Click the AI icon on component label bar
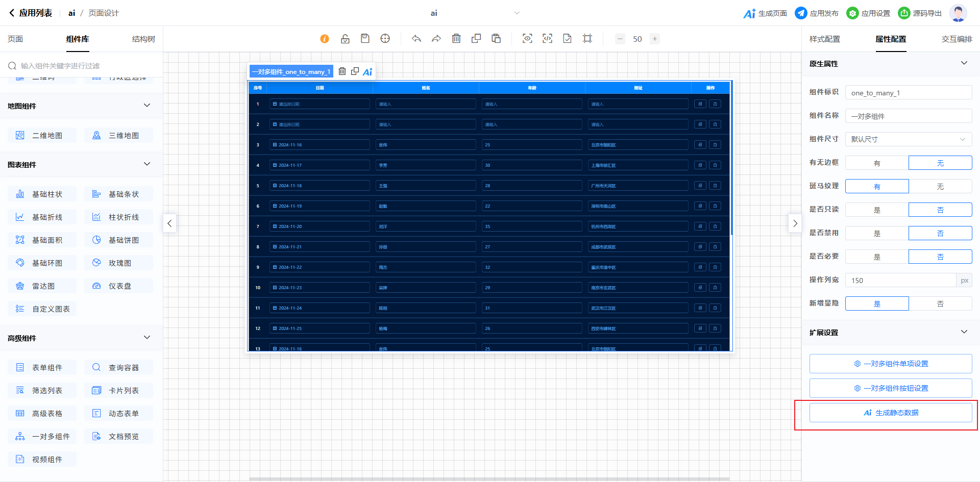Image resolution: width=980 pixels, height=482 pixels. pyautogui.click(x=367, y=72)
